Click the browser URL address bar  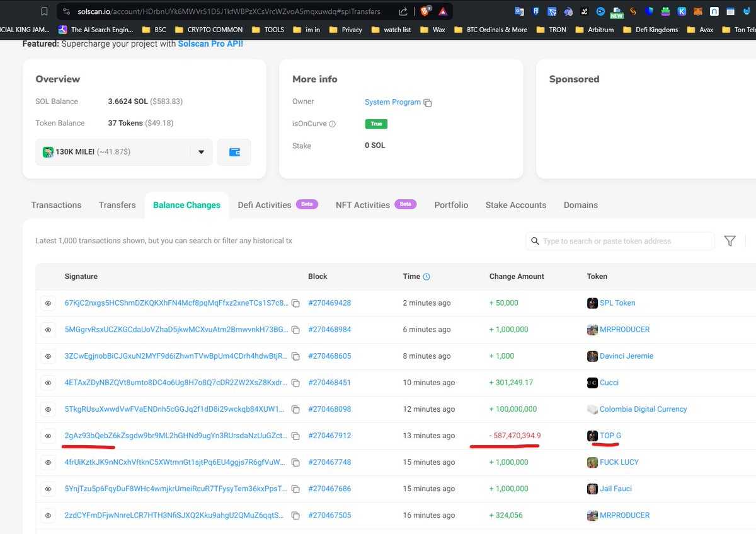coord(229,11)
